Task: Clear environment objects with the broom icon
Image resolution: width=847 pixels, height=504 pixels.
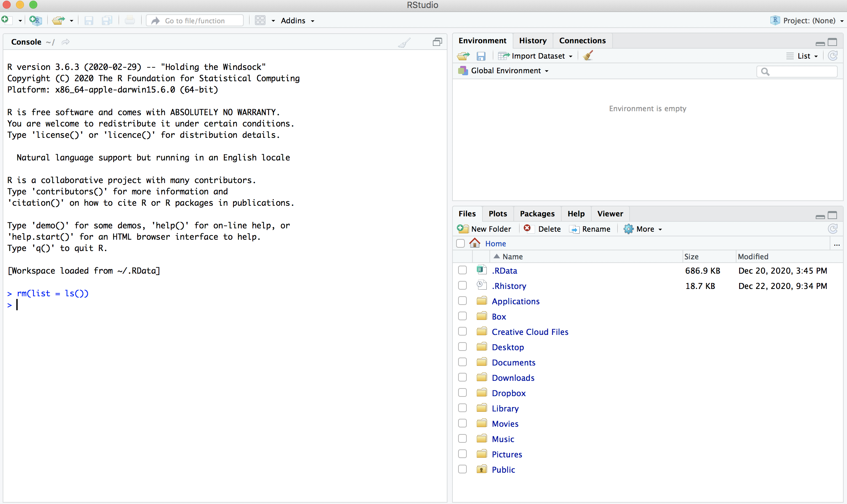Action: click(588, 56)
